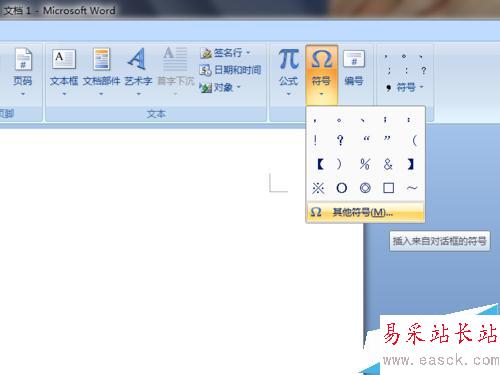Click the greyed 首字下沉 drop cap button
Viewport: 500px width, 375px height.
175,71
